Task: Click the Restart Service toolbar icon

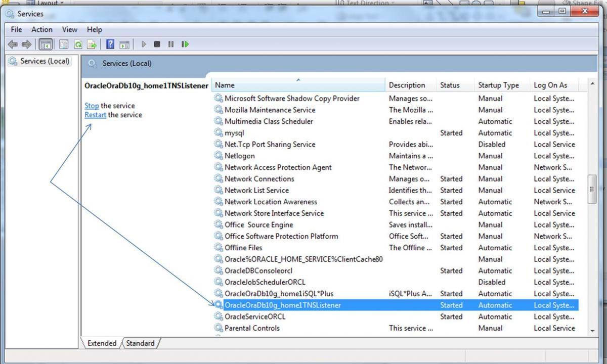Action: click(185, 44)
